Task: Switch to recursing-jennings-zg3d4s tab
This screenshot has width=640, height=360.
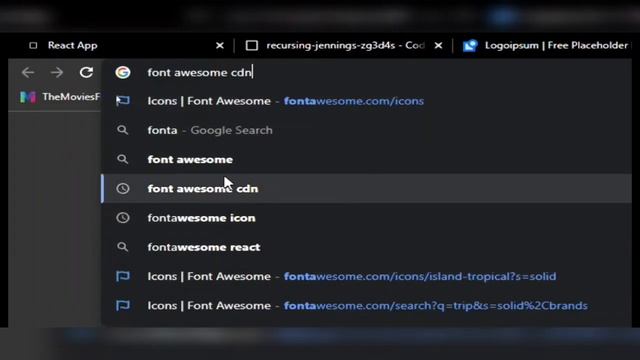Action: point(344,45)
